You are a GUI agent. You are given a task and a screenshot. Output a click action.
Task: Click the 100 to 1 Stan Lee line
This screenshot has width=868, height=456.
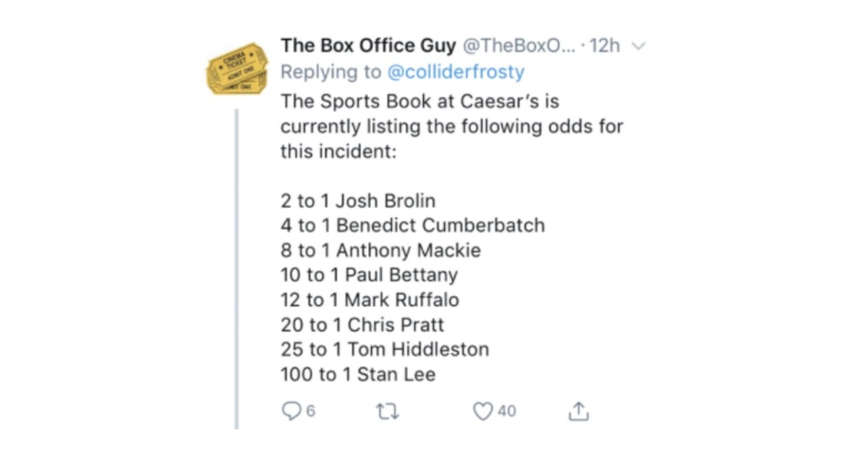click(x=358, y=374)
